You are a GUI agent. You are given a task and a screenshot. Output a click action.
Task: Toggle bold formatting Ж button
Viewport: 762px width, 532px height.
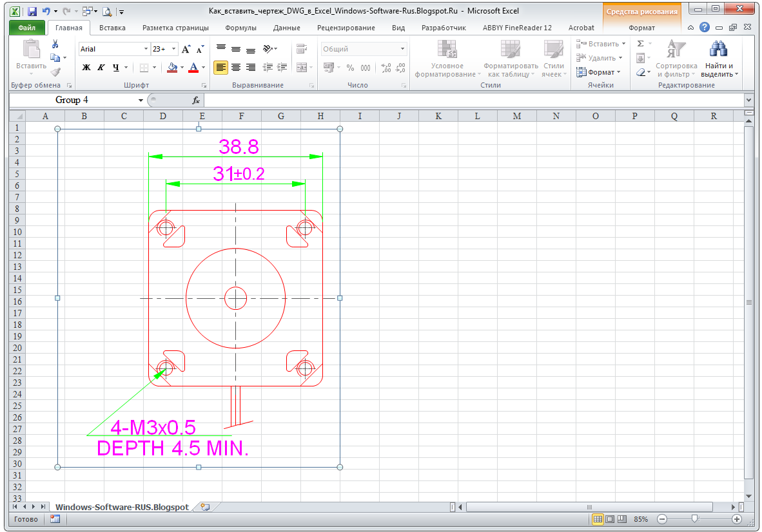click(x=86, y=68)
